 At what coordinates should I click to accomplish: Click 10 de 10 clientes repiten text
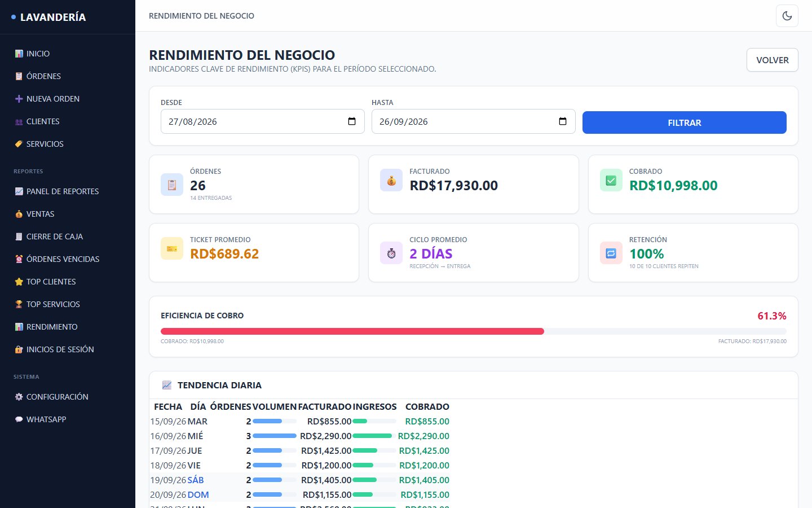pyautogui.click(x=664, y=266)
